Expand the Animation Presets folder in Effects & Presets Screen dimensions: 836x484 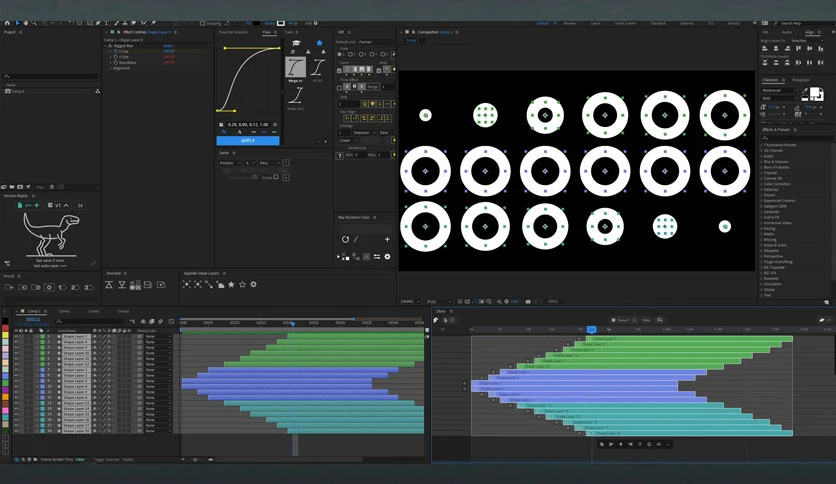click(x=762, y=145)
